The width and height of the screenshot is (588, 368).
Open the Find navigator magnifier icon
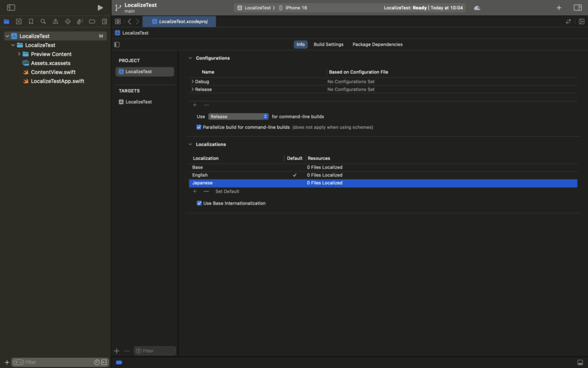tap(43, 21)
